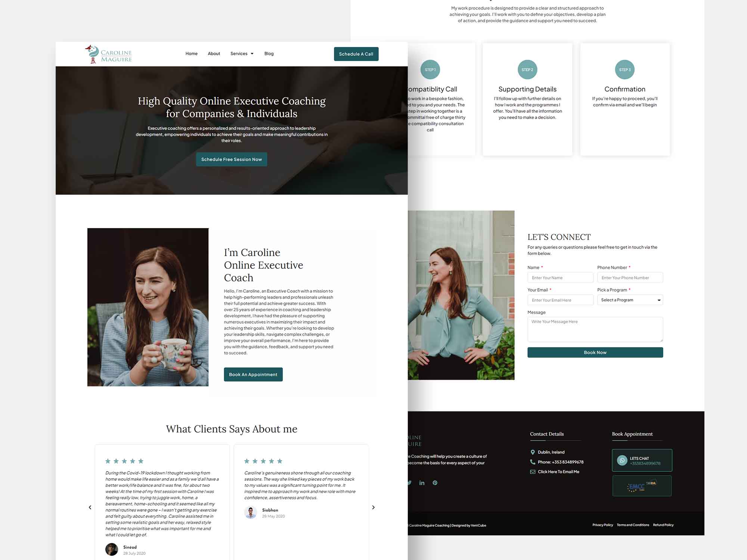Click Schedule Free Session Now button
Image resolution: width=747 pixels, height=560 pixels.
[x=231, y=159]
